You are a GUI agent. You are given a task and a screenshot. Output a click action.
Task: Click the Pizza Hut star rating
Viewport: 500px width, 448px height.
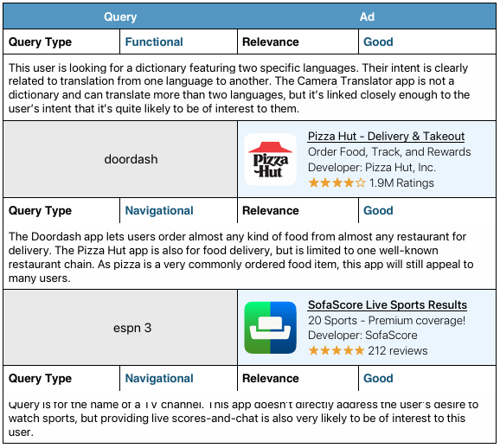pyautogui.click(x=337, y=183)
